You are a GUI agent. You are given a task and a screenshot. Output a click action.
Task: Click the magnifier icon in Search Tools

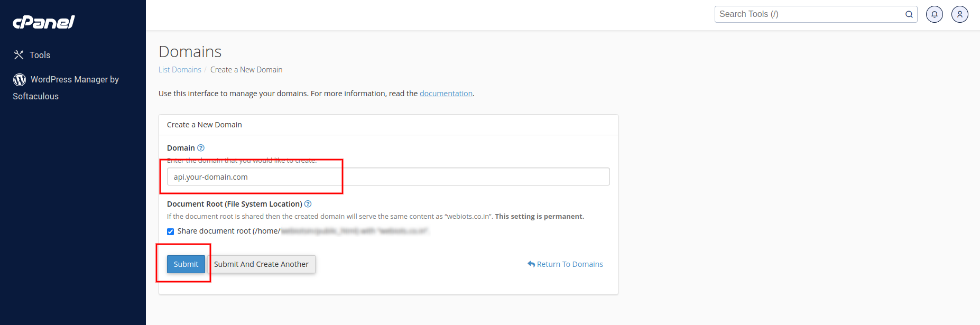(909, 14)
